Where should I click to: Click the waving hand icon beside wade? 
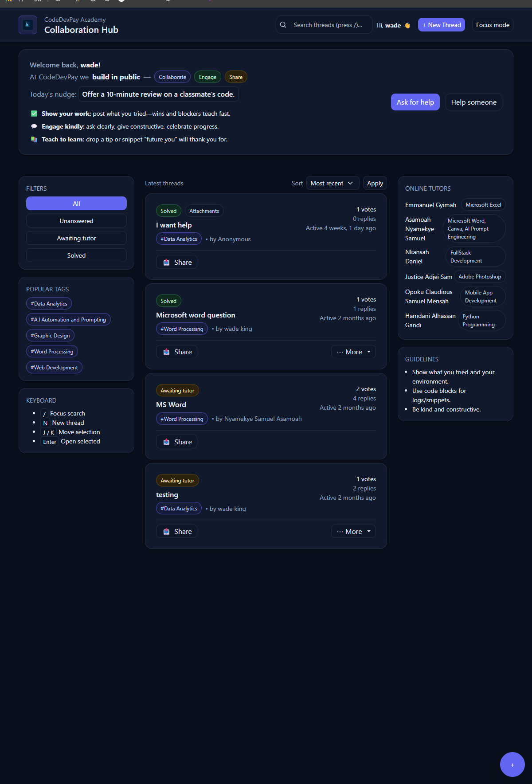pos(407,25)
